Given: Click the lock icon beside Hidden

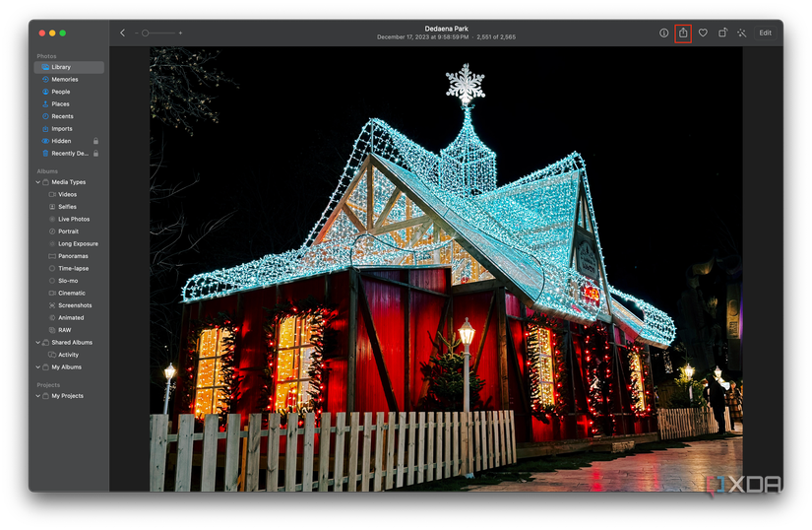Looking at the screenshot, I should click(x=95, y=141).
